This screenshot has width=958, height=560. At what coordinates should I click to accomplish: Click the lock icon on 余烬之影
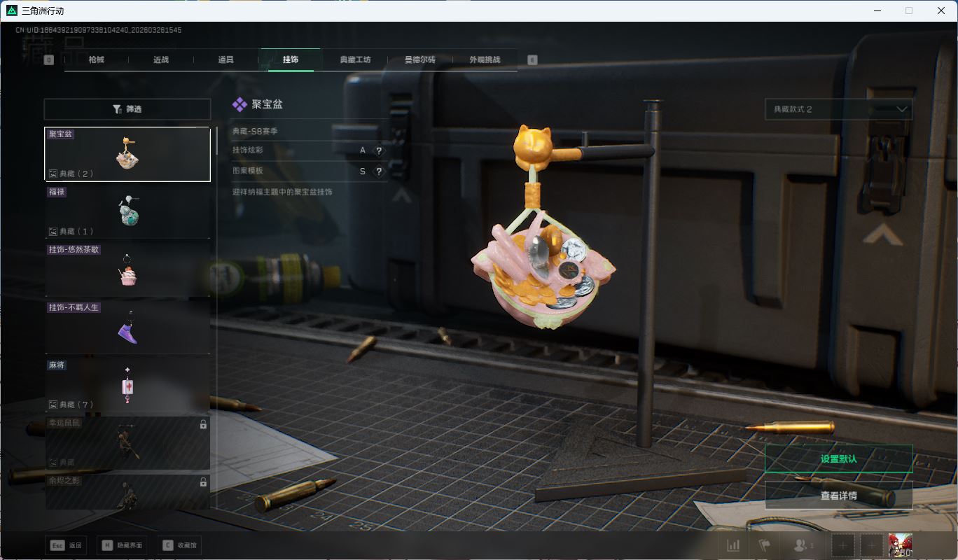(x=203, y=482)
